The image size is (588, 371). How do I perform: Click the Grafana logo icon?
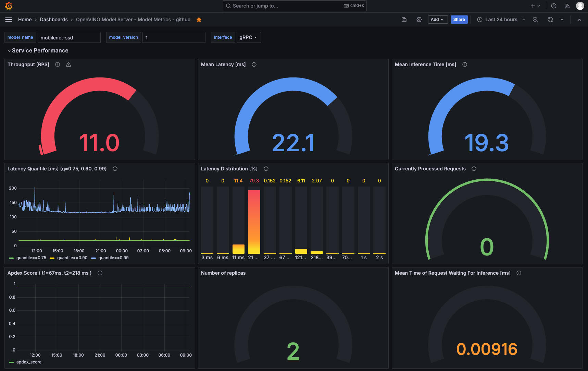(x=9, y=6)
